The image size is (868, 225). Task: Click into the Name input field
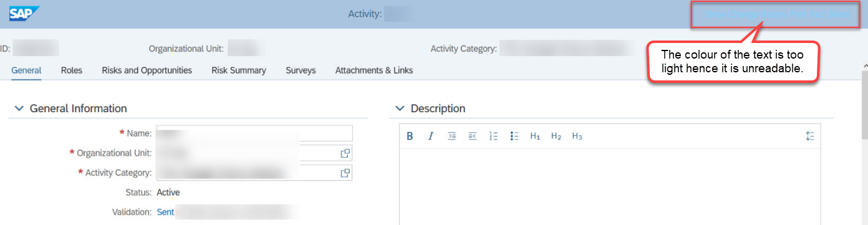coord(254,133)
